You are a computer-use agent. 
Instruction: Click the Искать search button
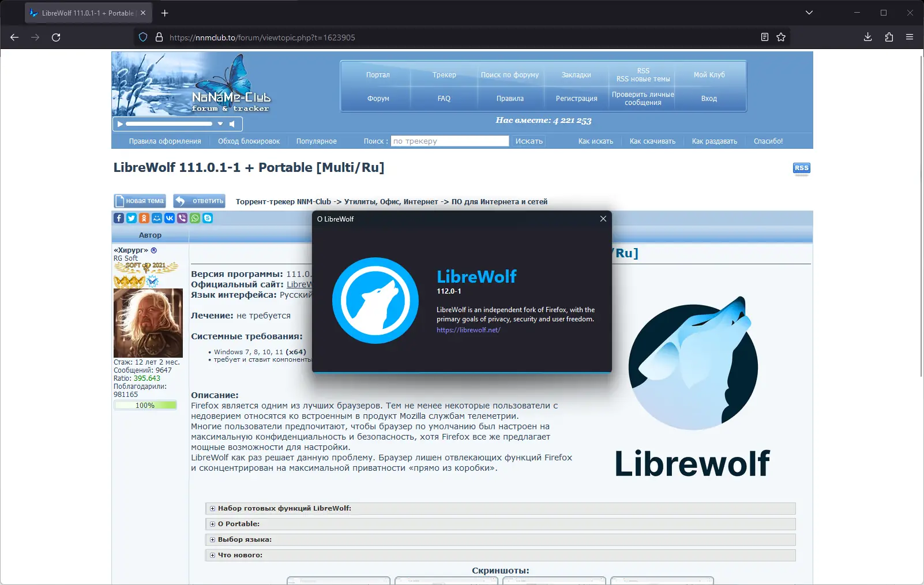point(529,141)
